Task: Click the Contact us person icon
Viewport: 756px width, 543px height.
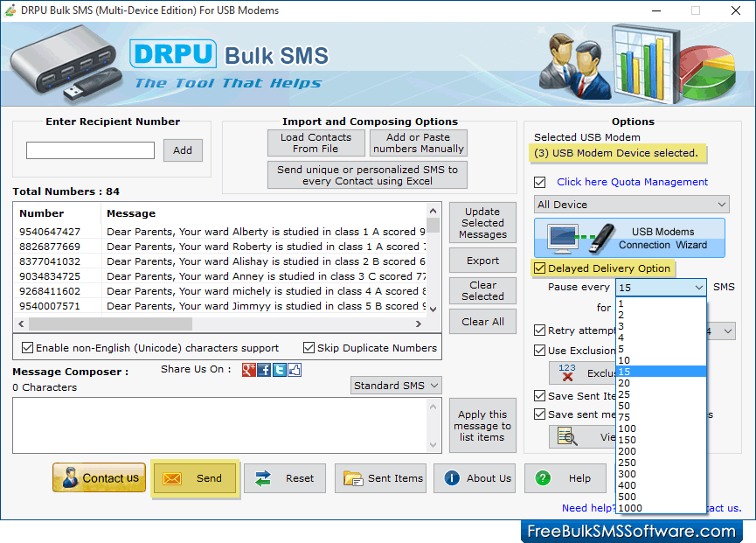Action: click(x=71, y=477)
